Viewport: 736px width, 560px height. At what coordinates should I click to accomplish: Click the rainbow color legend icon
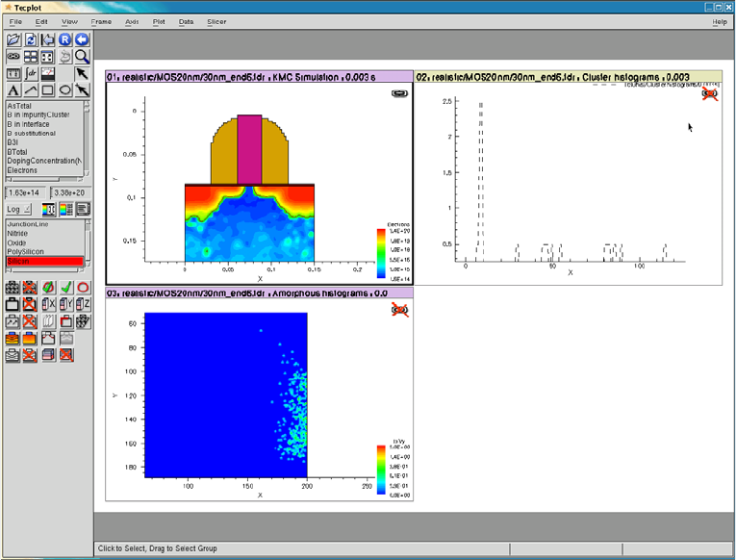(x=65, y=209)
